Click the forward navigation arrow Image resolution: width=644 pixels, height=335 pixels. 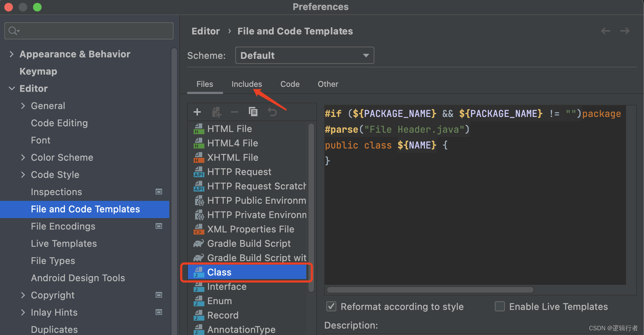point(625,31)
